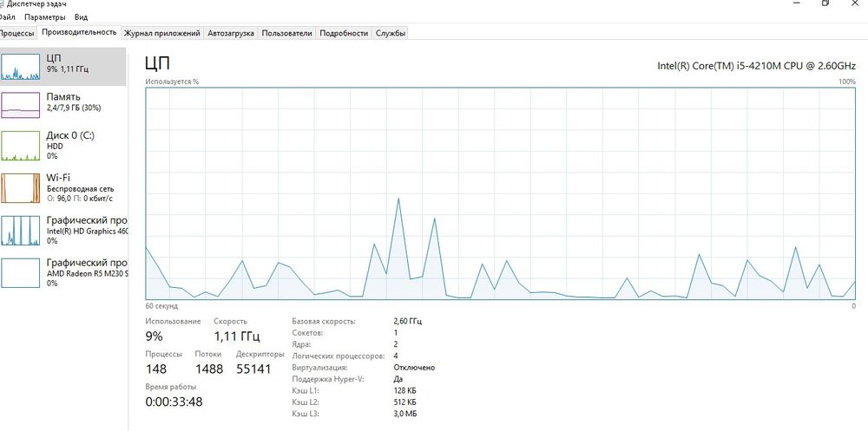Click the Скорость 1,11 ГГц value
Screen dimensions: 868x431
click(x=237, y=336)
